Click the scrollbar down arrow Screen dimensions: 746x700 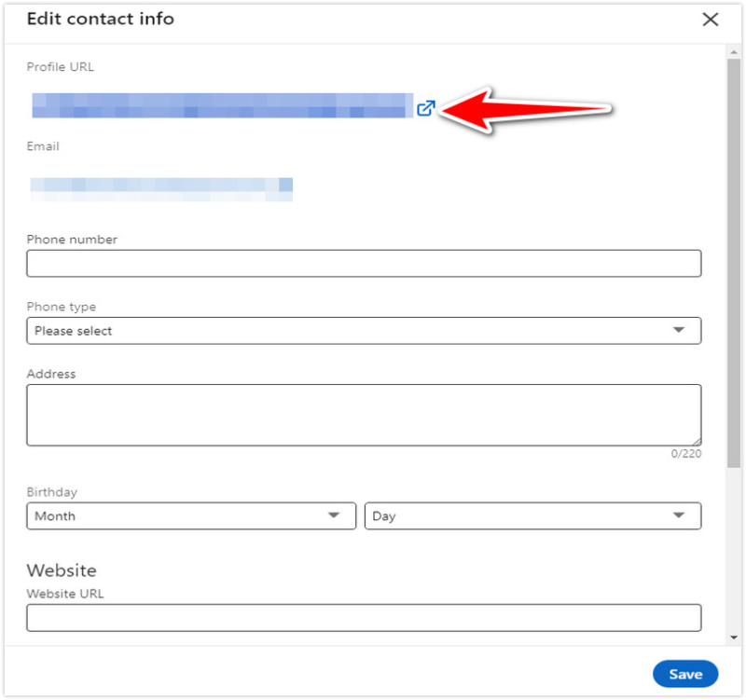(735, 638)
